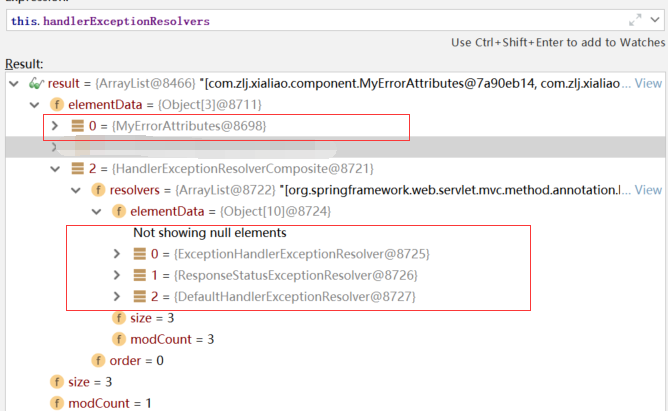Image resolution: width=668 pixels, height=411 pixels.
Task: Collapse elementData Object[10]@8724 node
Action: 97,212
